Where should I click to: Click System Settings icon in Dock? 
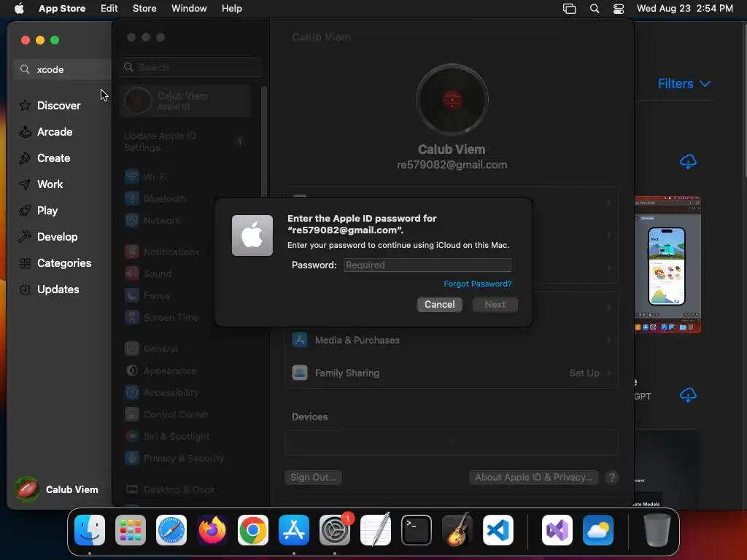335,530
